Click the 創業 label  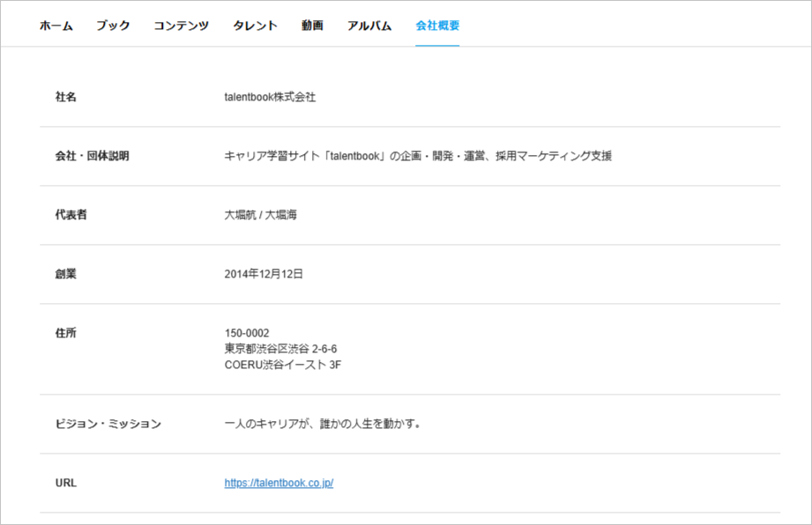pos(66,274)
